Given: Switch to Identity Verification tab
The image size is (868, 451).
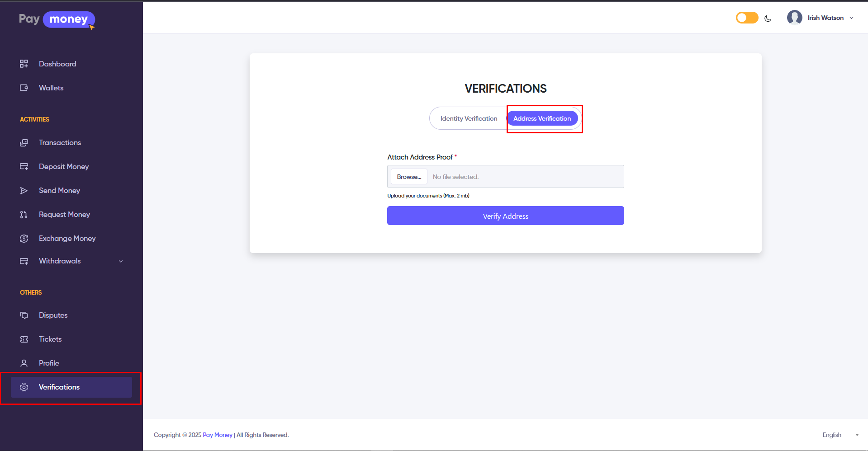Looking at the screenshot, I should click(x=469, y=118).
